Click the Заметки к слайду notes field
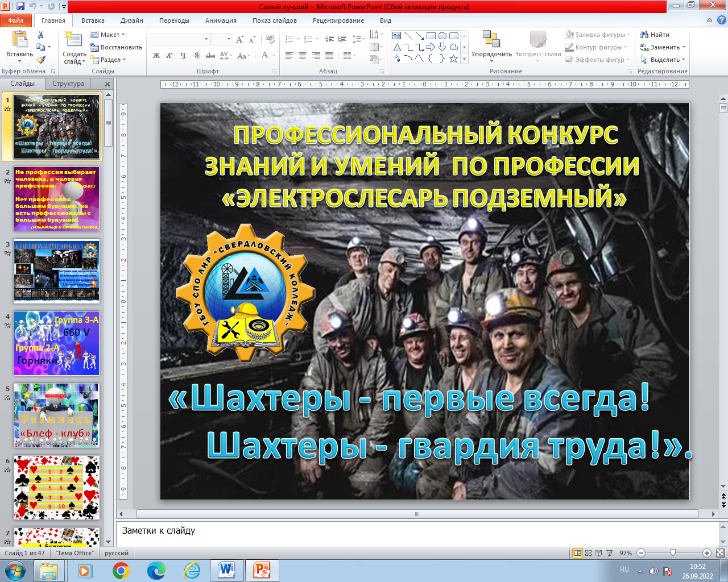This screenshot has height=582, width=728. pos(418,533)
